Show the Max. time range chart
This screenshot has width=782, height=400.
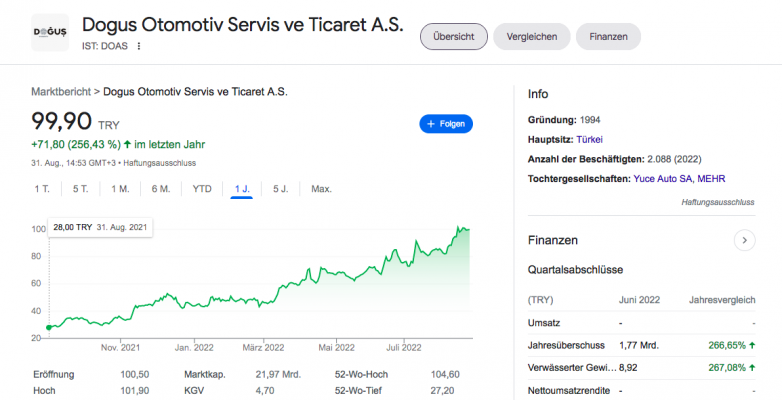click(321, 189)
